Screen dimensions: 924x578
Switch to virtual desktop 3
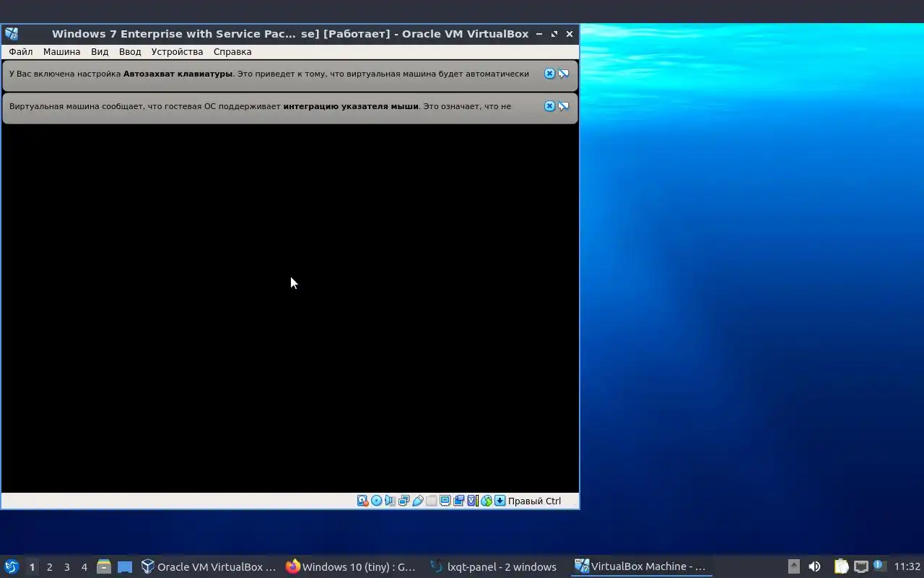coord(66,567)
